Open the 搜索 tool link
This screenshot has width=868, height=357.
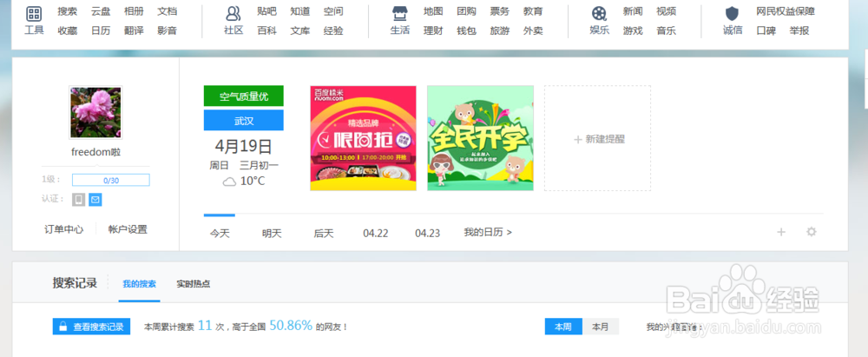coord(68,11)
